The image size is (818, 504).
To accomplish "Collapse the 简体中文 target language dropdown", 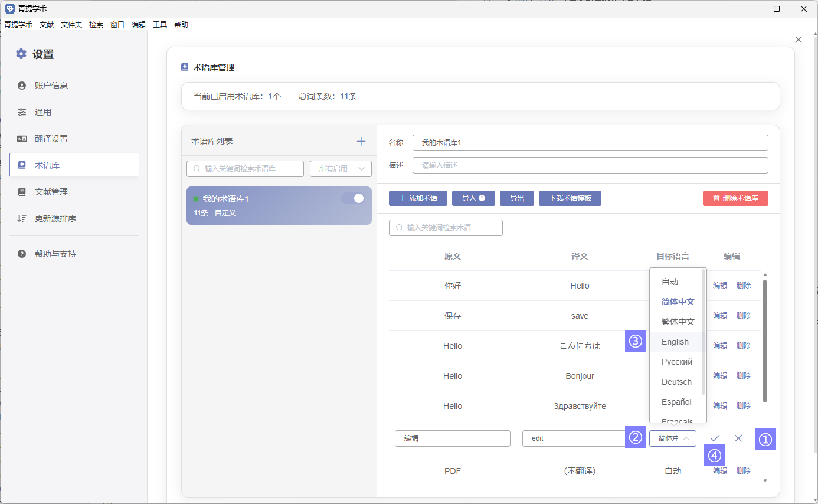I will (x=673, y=438).
